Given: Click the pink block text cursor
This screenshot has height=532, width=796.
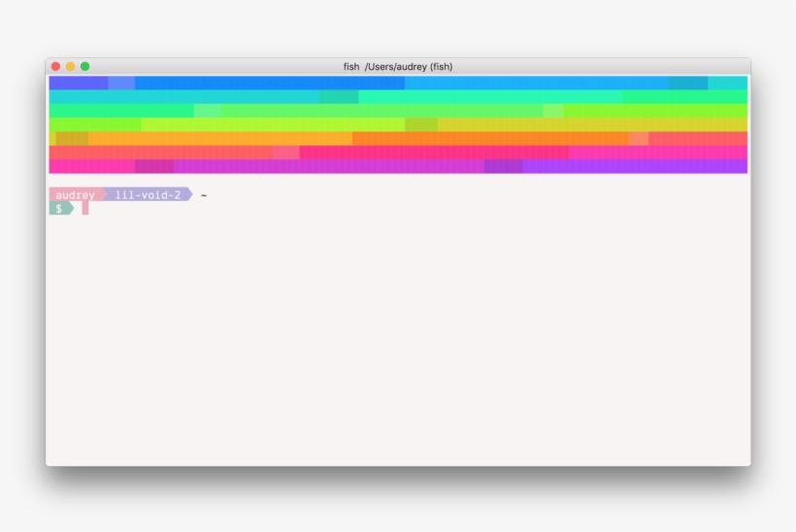Looking at the screenshot, I should coord(85,208).
